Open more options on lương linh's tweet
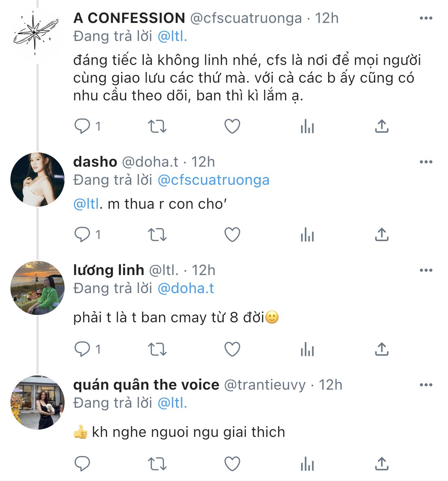448x481 pixels. [x=426, y=270]
